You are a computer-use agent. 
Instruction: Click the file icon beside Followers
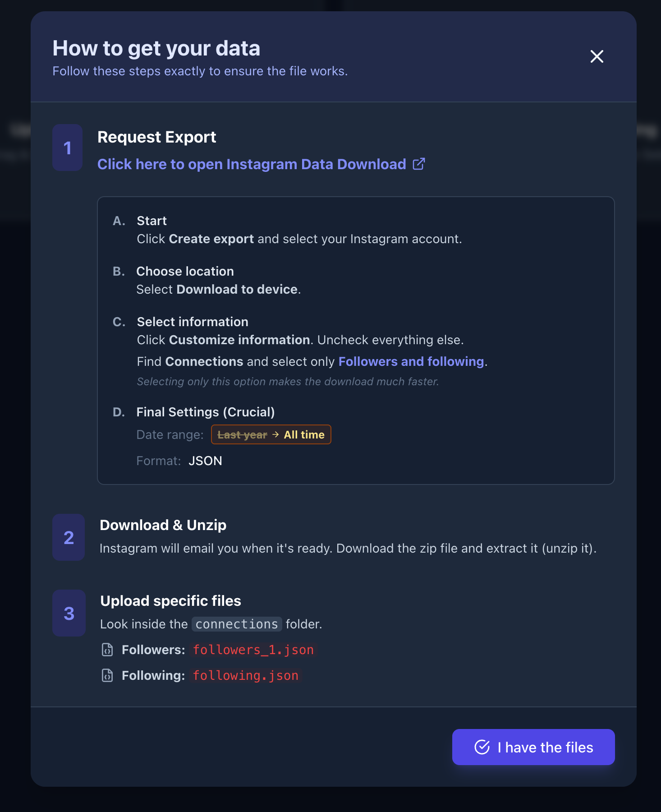click(107, 650)
